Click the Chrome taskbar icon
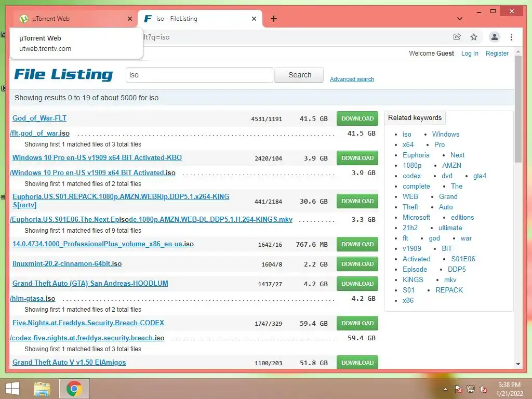Screen dimensions: 532x399 74,389
